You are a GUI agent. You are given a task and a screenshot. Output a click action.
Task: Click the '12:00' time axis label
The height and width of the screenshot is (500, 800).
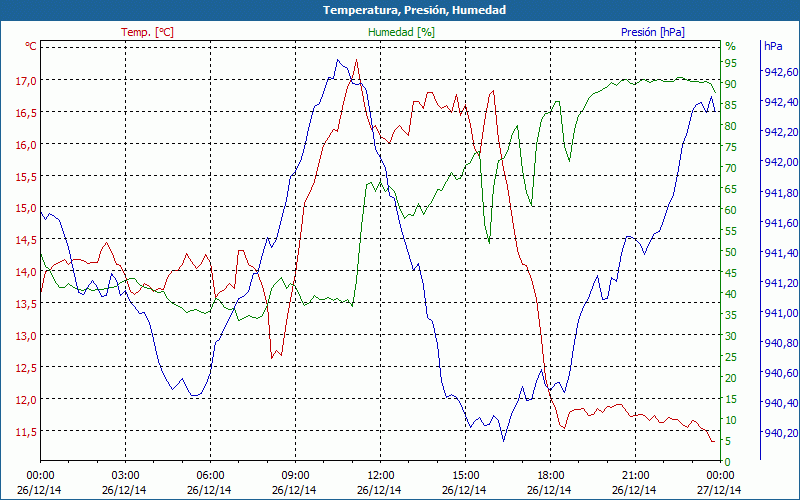click(x=381, y=476)
